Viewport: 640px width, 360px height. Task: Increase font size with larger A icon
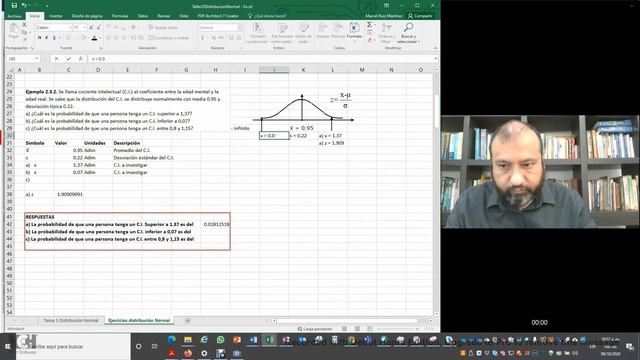[91, 27]
